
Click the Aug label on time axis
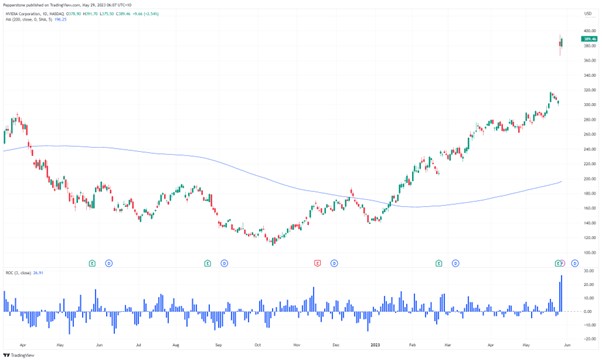(x=175, y=345)
